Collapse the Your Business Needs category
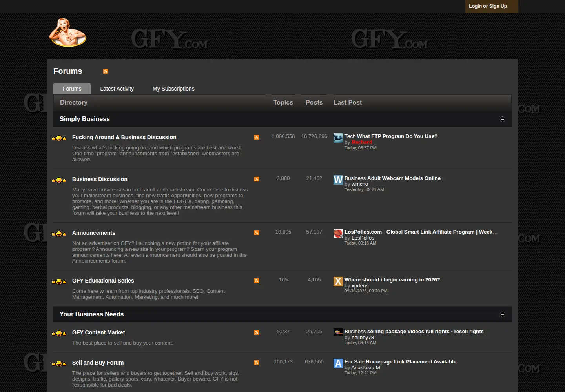The height and width of the screenshot is (392, 565). pyautogui.click(x=503, y=314)
